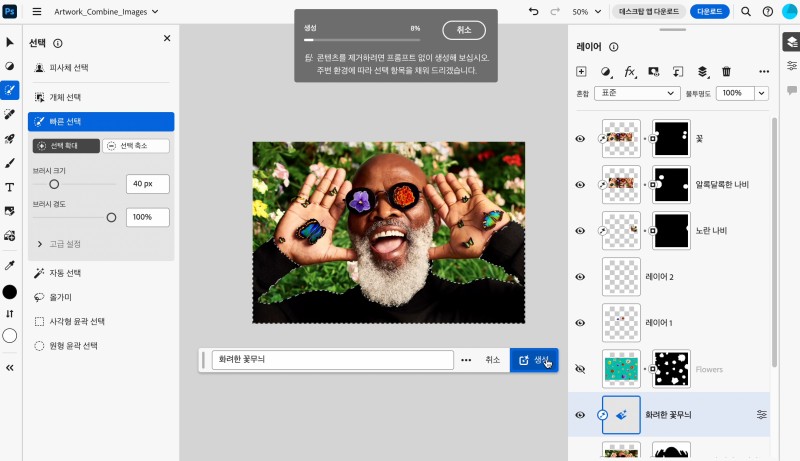Viewport: 800px width, 461px height.
Task: Select the place image tool
Action: pos(10,211)
